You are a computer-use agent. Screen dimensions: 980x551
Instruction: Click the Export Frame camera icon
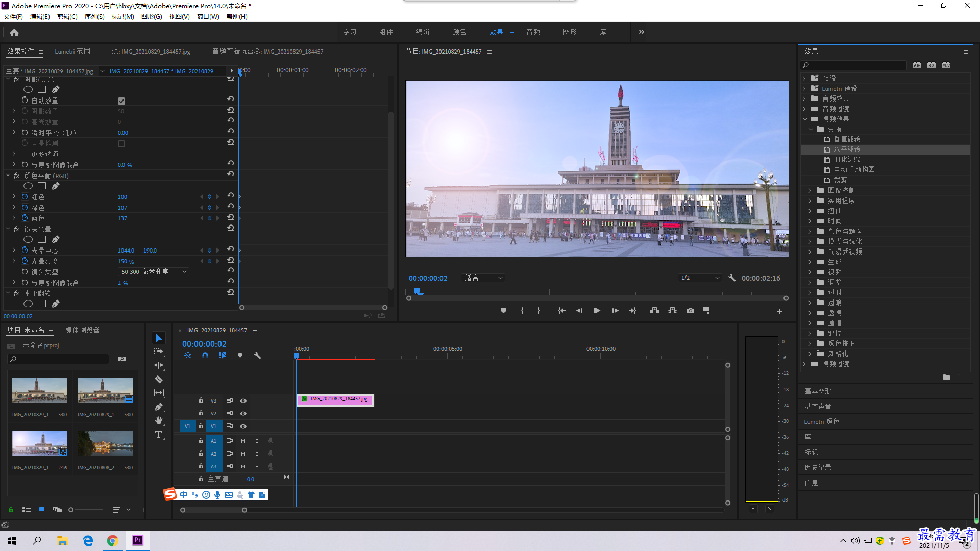click(691, 311)
